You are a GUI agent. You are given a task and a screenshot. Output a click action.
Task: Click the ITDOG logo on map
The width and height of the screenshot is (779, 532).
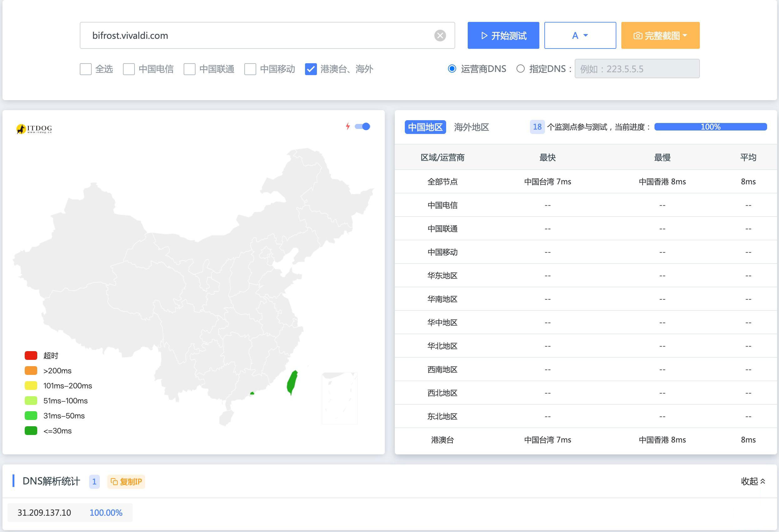34,129
